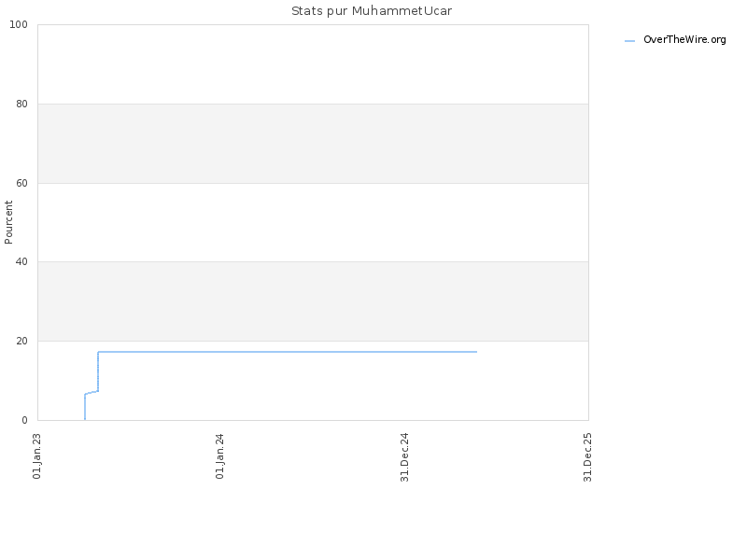Click the blue legend line swatch
The width and height of the screenshot is (747, 560).
point(629,41)
